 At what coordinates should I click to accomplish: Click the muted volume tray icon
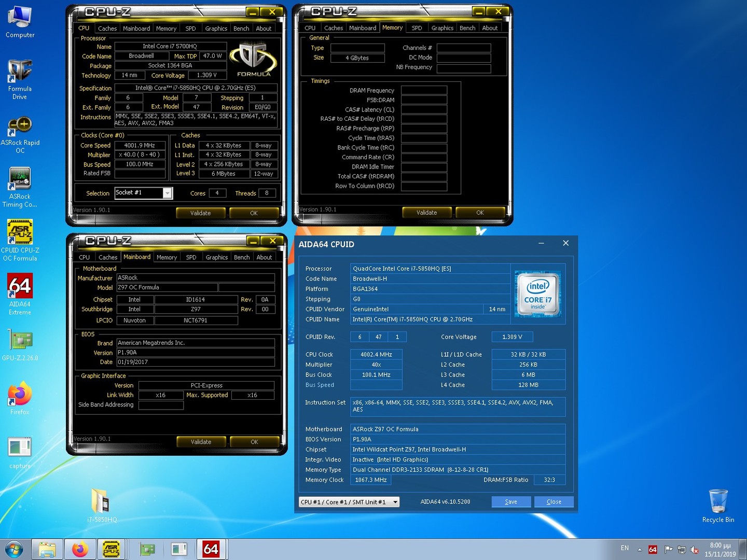coord(695,550)
